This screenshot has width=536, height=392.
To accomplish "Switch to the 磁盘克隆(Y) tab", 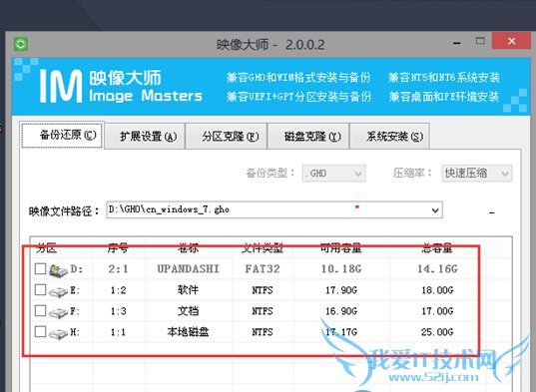I will pyautogui.click(x=308, y=137).
